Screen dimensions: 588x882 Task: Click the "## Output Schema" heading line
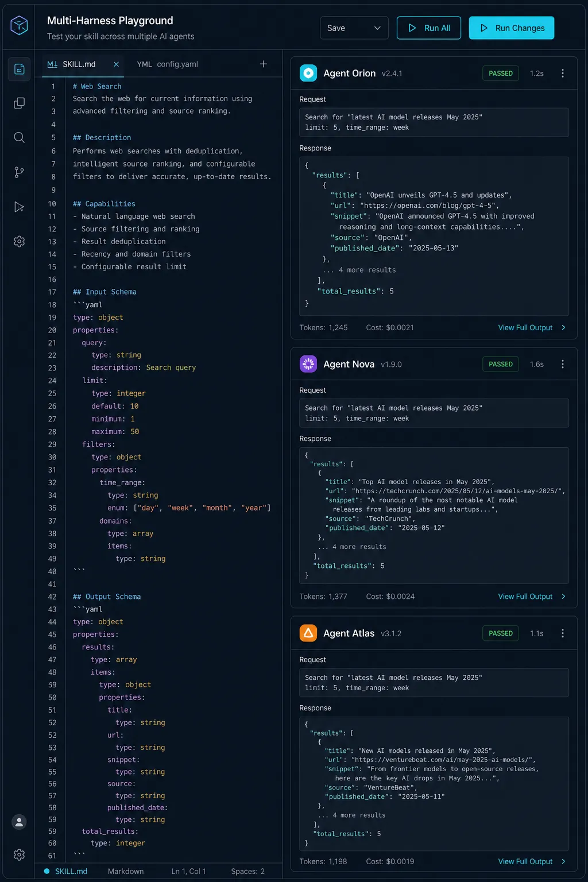[x=107, y=597]
